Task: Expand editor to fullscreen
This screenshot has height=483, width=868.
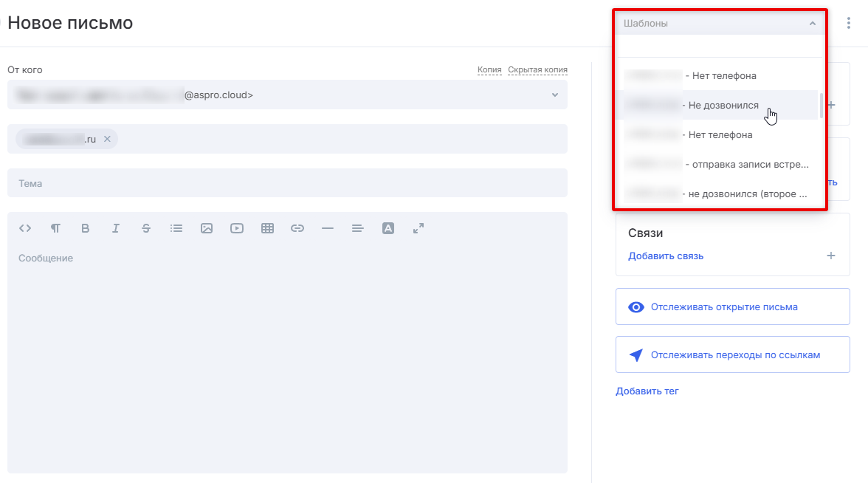Action: [418, 228]
